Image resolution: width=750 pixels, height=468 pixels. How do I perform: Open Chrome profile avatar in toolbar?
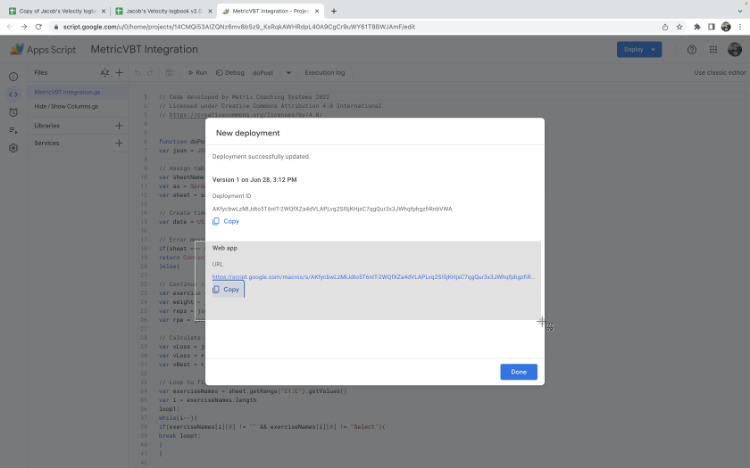point(726,27)
